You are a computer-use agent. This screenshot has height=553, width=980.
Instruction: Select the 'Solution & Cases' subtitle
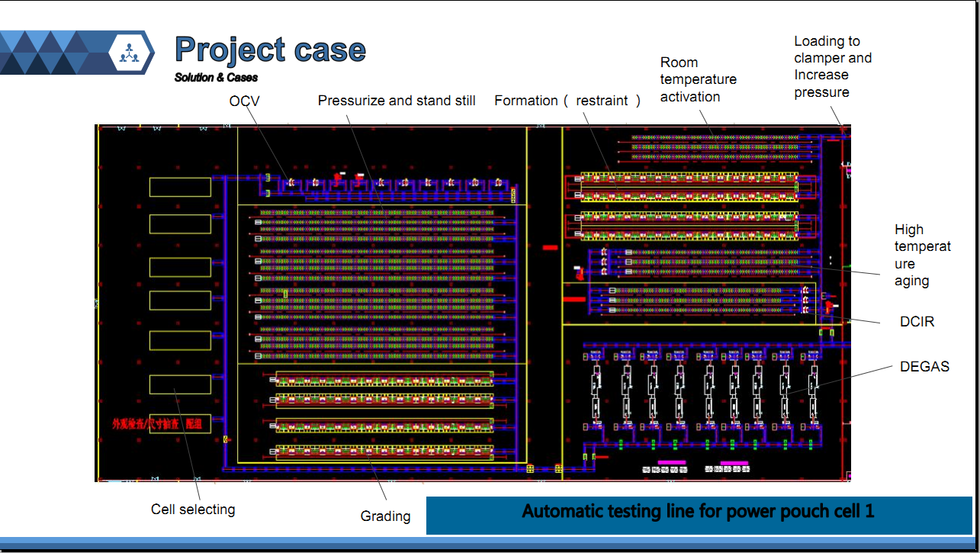pos(216,77)
